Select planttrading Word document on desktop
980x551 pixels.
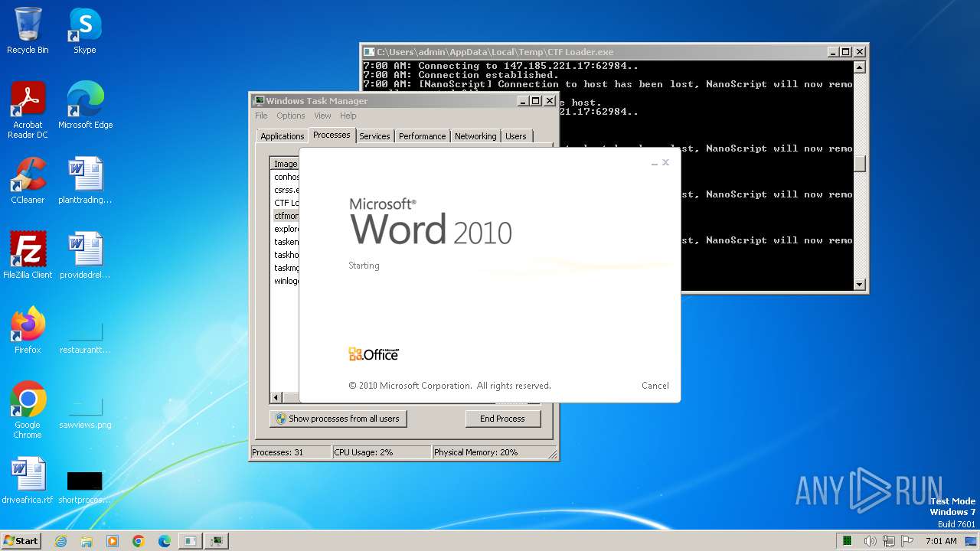click(x=85, y=180)
